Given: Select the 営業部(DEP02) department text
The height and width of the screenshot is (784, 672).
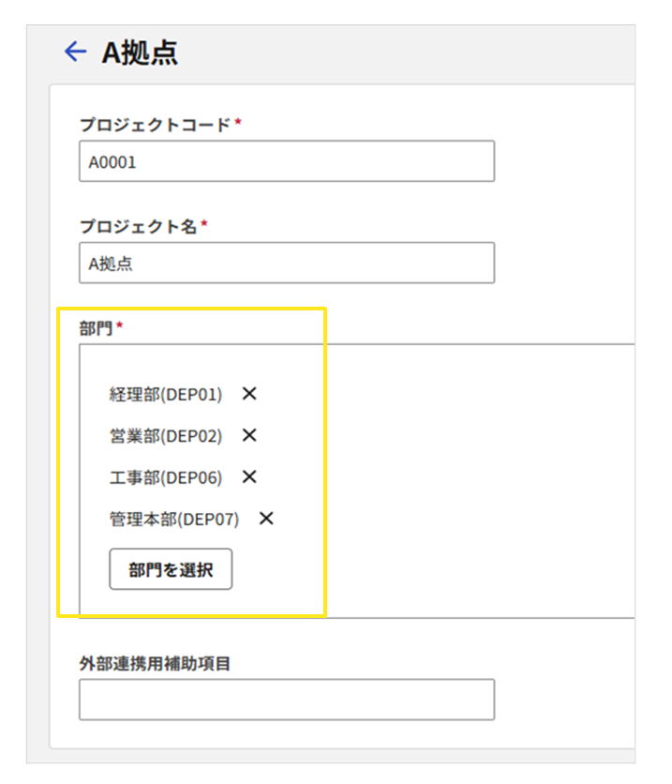Looking at the screenshot, I should [x=166, y=436].
